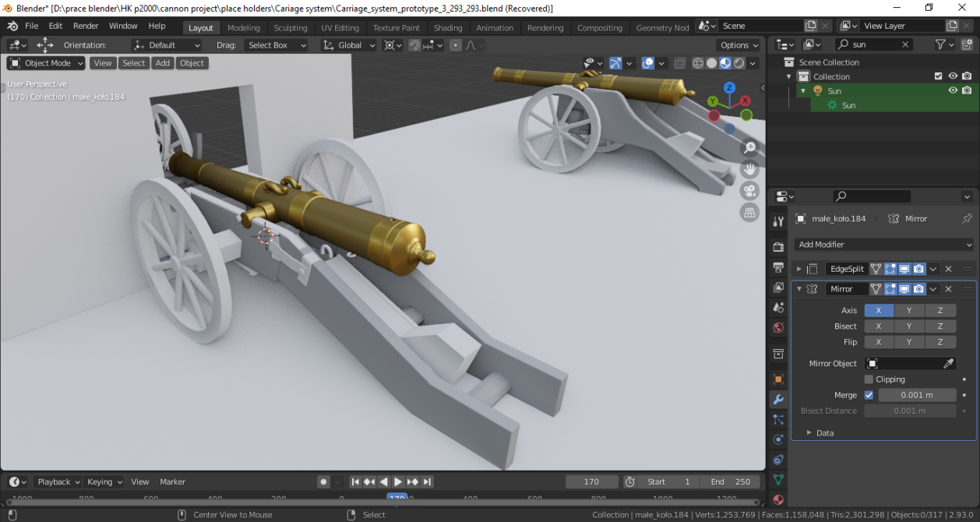Select the pan view hand icon
Viewport: 980px width, 522px height.
pyautogui.click(x=749, y=169)
